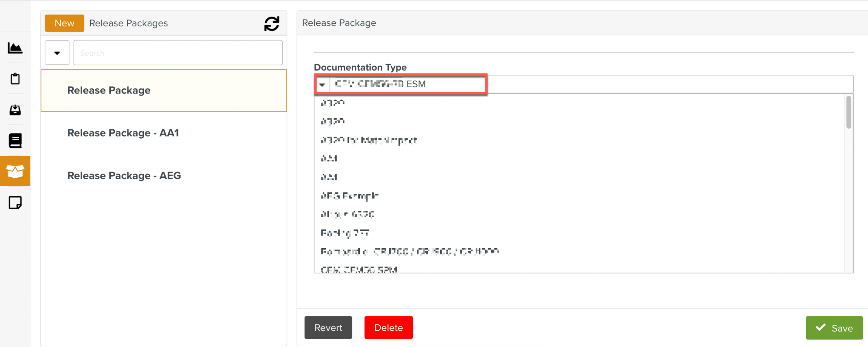Click inside the Search field
868x347 pixels.
177,53
